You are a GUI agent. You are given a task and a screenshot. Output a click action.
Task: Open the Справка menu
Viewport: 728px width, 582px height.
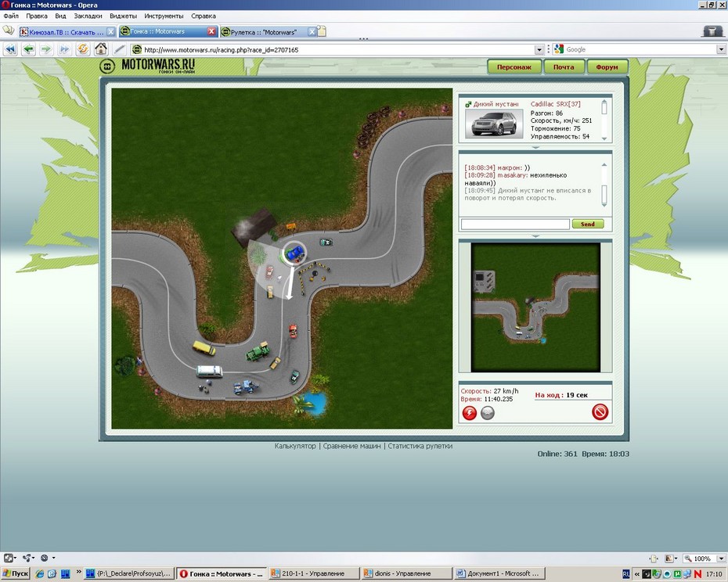pos(204,16)
